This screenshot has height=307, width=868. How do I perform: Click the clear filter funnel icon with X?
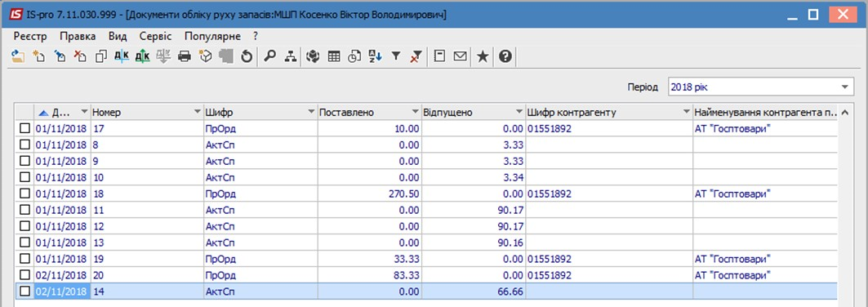point(416,56)
